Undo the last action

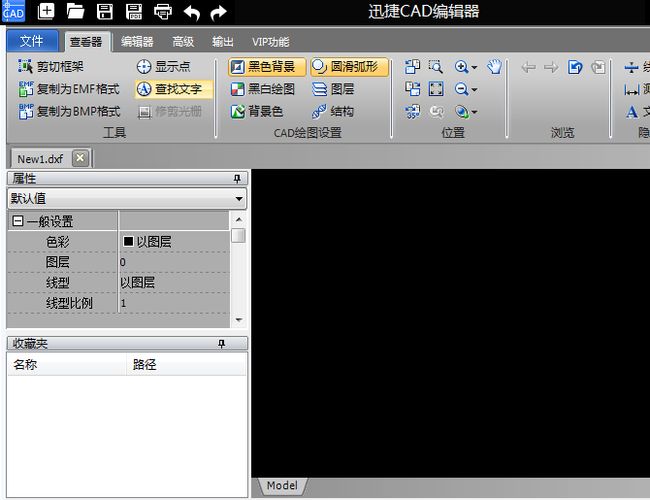click(192, 12)
